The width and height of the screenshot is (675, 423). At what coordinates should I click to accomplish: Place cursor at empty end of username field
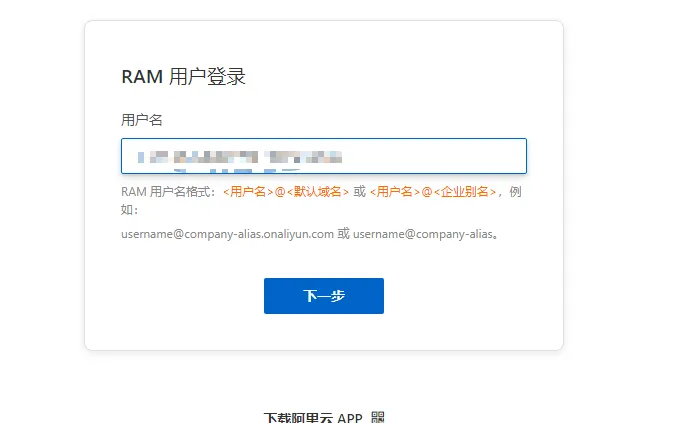click(x=435, y=156)
